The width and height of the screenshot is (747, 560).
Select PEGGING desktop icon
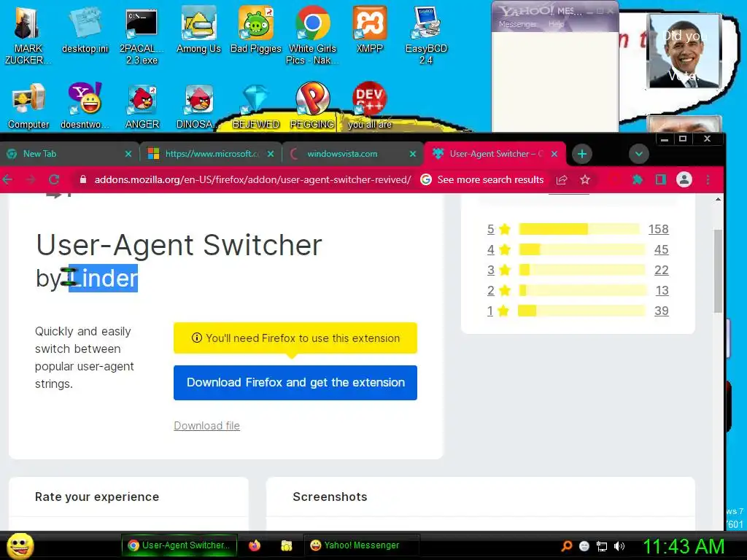point(312,106)
